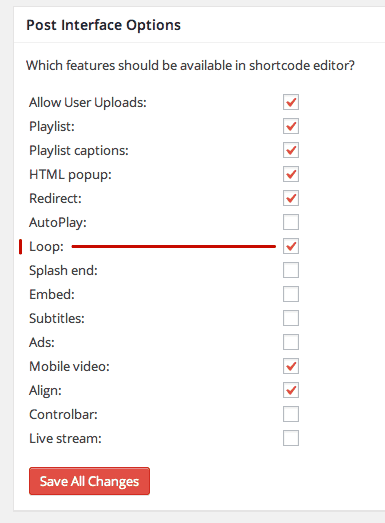Check the Controlbar checkbox
This screenshot has height=523, width=385.
point(291,414)
